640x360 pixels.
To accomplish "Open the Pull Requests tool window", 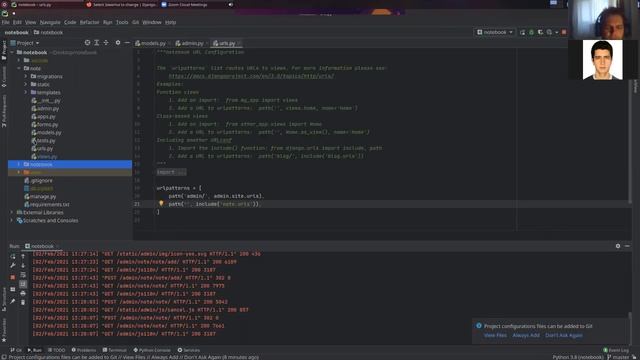I will [x=4, y=111].
